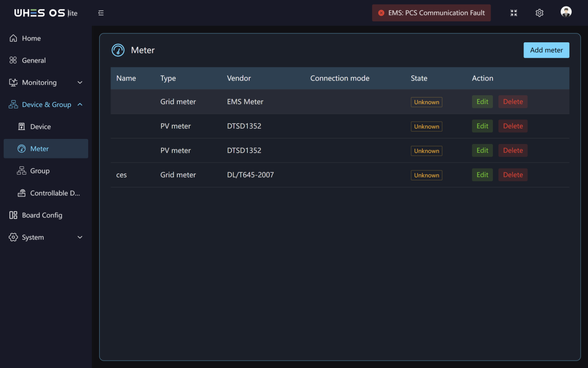The width and height of the screenshot is (588, 368).
Task: Edit the EMS Meter grid meter row
Action: (482, 102)
